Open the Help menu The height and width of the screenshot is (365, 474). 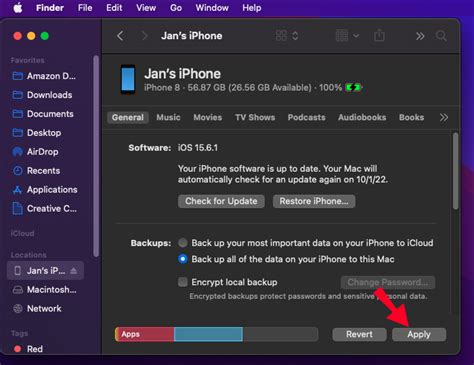252,8
